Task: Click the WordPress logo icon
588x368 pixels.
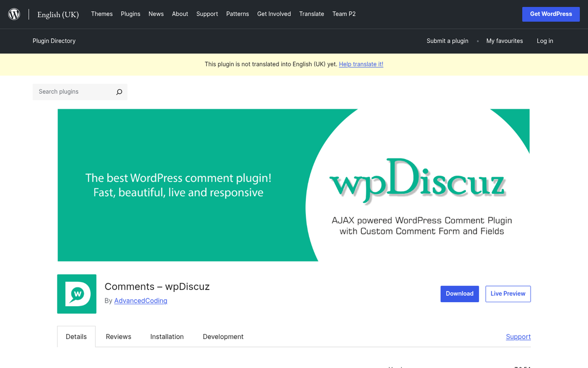Action: pyautogui.click(x=14, y=14)
